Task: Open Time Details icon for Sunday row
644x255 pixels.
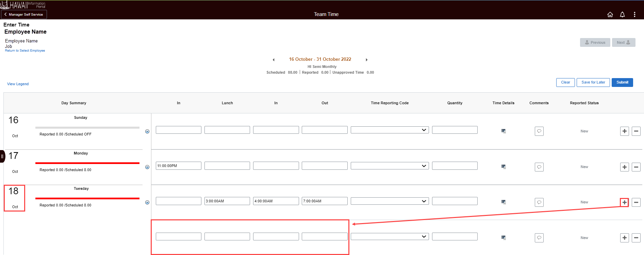Action: point(503,131)
